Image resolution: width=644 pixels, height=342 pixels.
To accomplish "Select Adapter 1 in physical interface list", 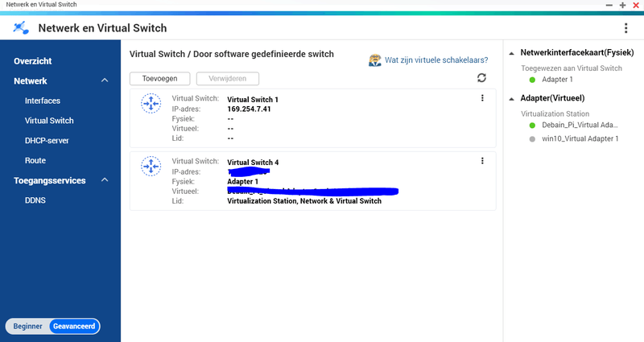I will coord(557,80).
